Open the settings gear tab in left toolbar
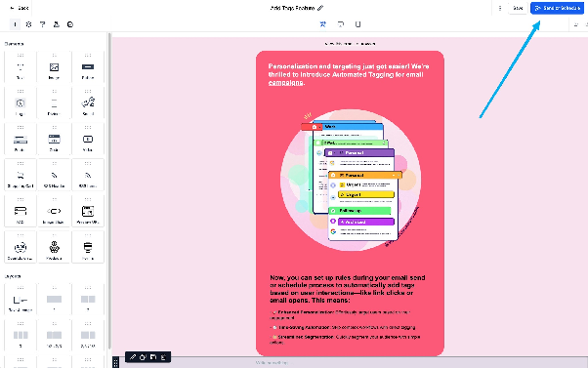588x368 pixels. tap(28, 24)
